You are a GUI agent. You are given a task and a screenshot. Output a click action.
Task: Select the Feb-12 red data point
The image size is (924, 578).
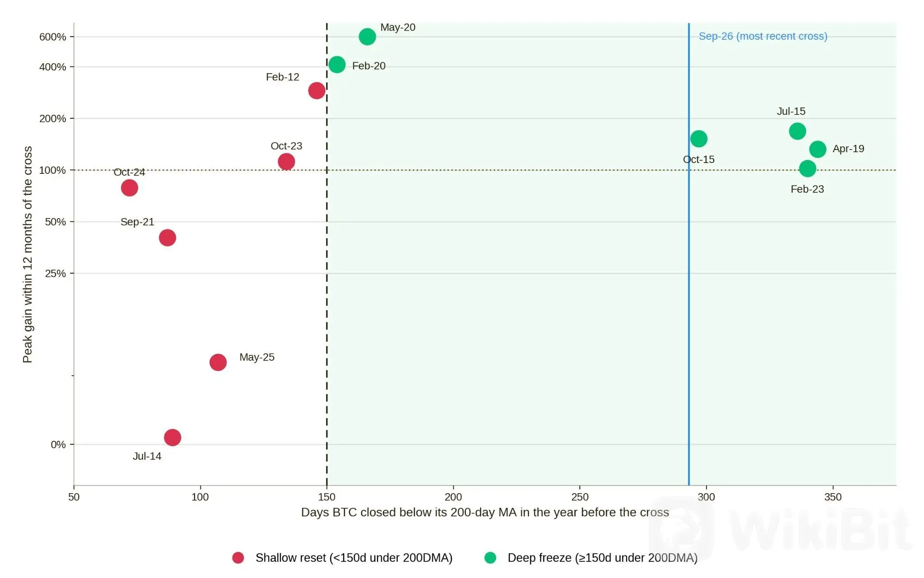point(317,90)
